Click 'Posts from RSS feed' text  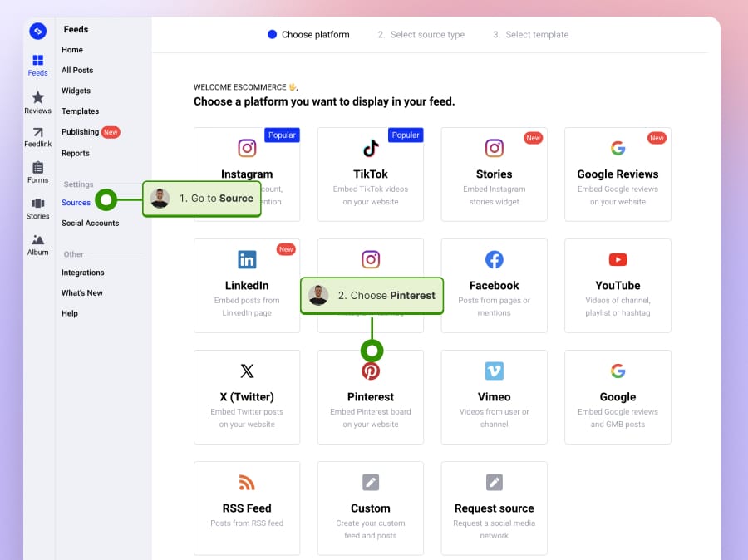(247, 523)
